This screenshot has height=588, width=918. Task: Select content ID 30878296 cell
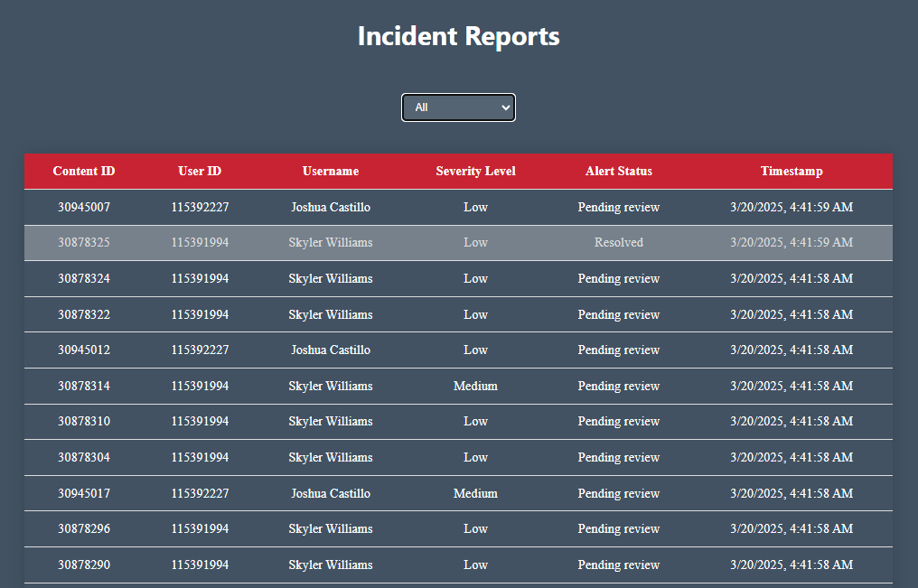click(x=84, y=529)
